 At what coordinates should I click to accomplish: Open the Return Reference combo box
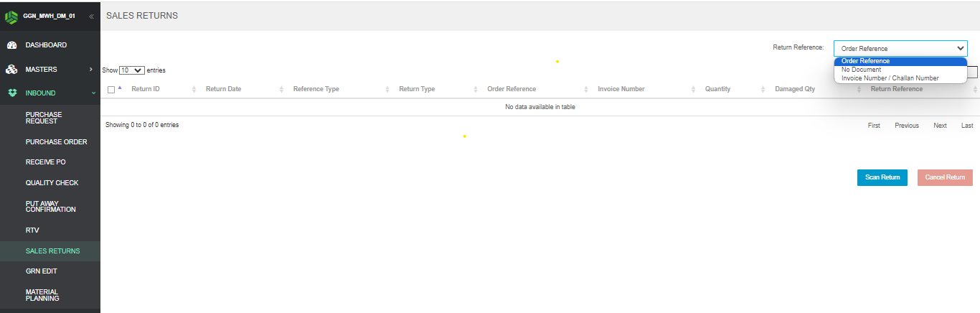point(900,48)
